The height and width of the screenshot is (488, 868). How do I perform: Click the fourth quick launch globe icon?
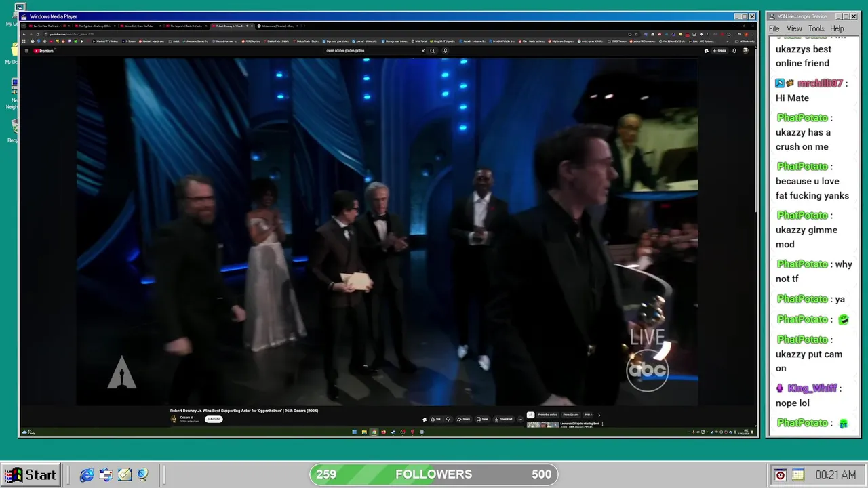coord(142,475)
